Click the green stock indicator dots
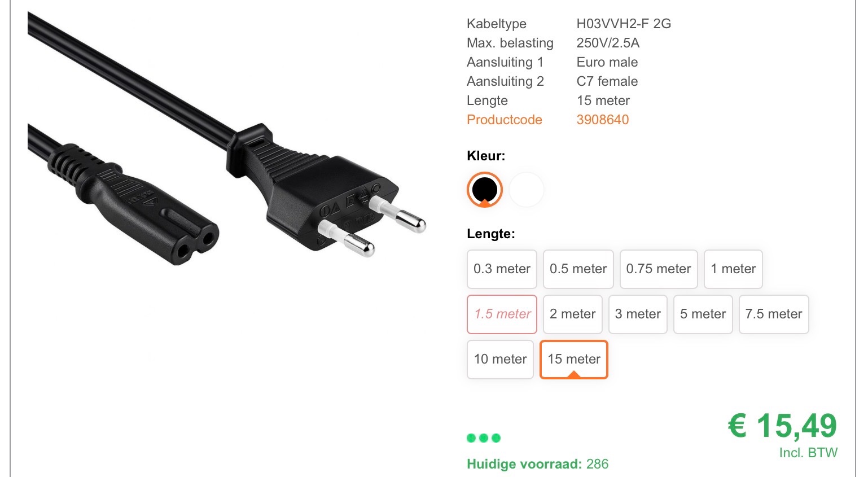 click(484, 438)
